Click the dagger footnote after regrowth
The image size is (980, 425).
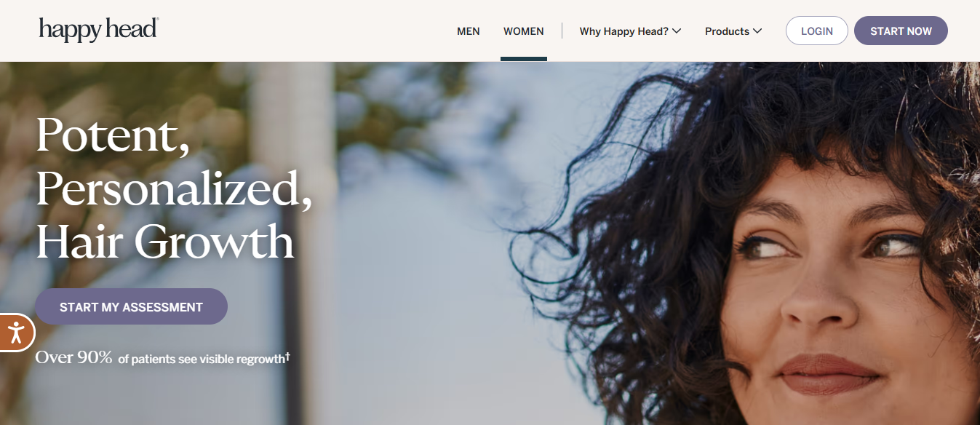[287, 357]
